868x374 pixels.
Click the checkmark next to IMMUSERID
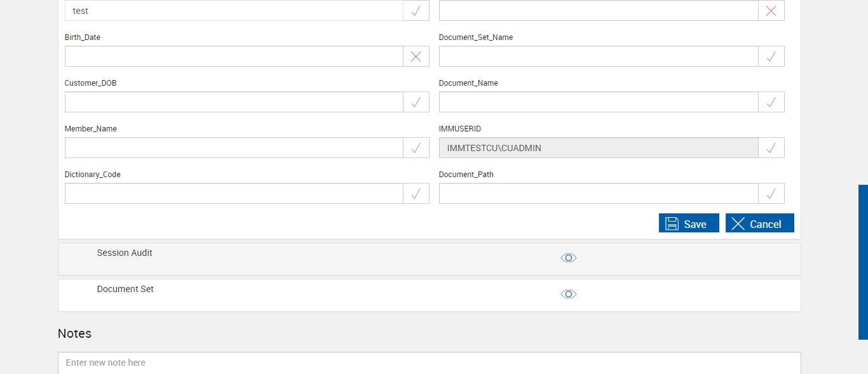pyautogui.click(x=771, y=148)
